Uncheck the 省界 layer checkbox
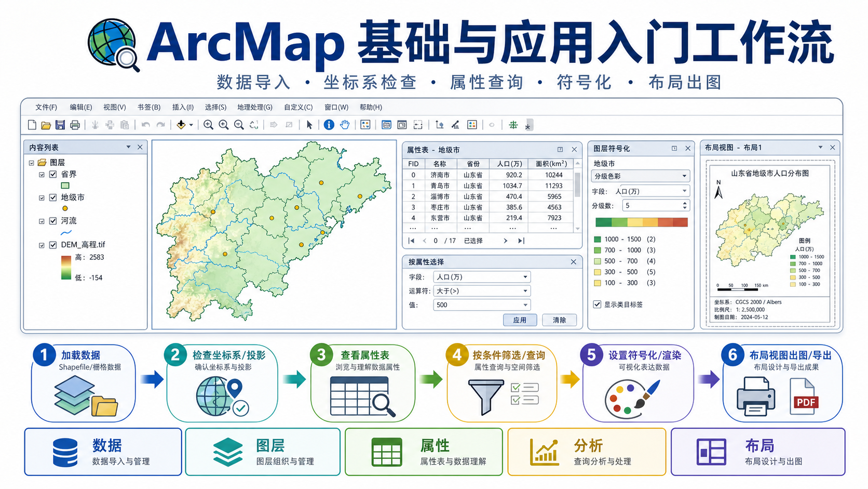The width and height of the screenshot is (868, 489). click(53, 174)
